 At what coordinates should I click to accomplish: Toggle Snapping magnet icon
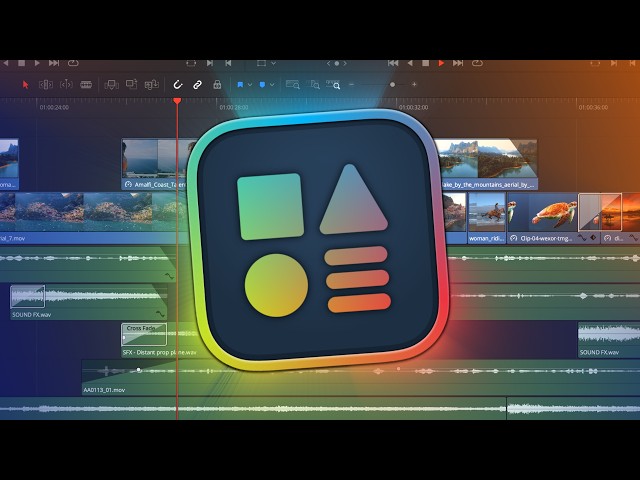(178, 84)
